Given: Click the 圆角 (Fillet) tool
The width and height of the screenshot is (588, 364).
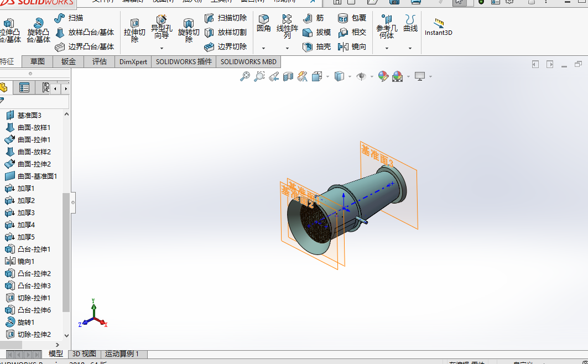Looking at the screenshot, I should point(264,24).
